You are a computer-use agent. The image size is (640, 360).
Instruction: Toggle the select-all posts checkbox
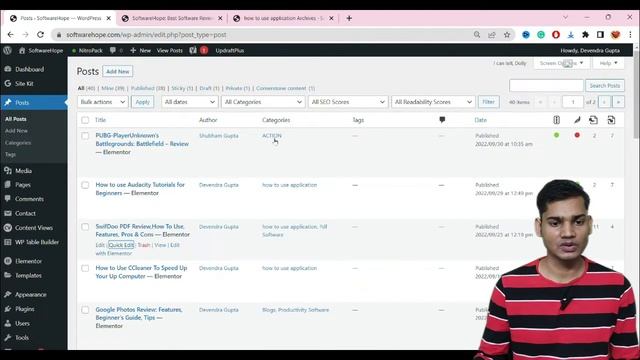click(x=85, y=120)
